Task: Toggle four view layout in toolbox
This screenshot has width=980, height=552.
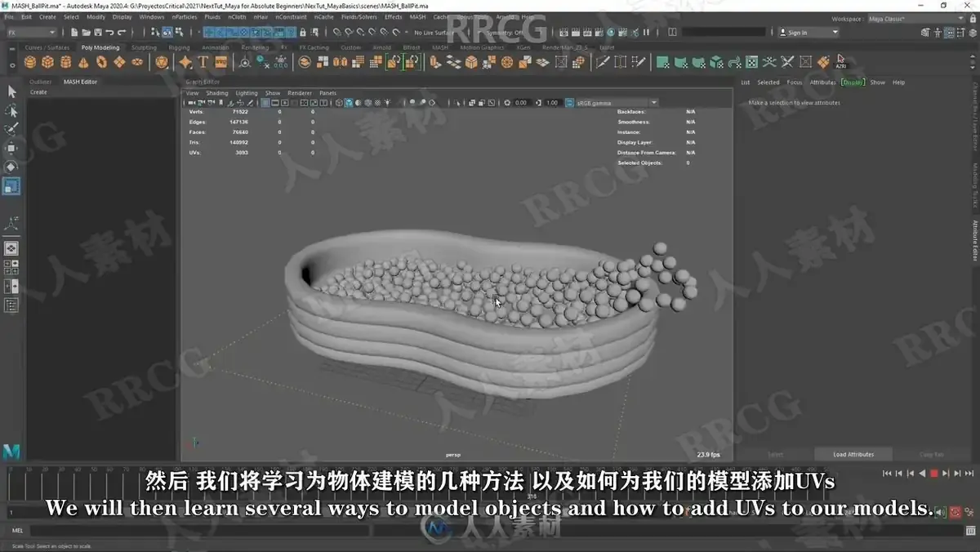Action: [x=11, y=268]
